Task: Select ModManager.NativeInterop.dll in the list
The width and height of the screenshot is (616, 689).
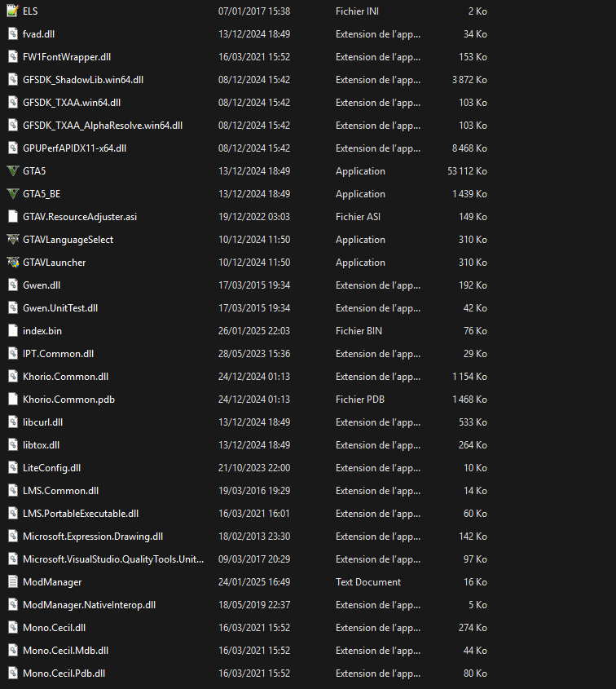Action: click(x=89, y=605)
